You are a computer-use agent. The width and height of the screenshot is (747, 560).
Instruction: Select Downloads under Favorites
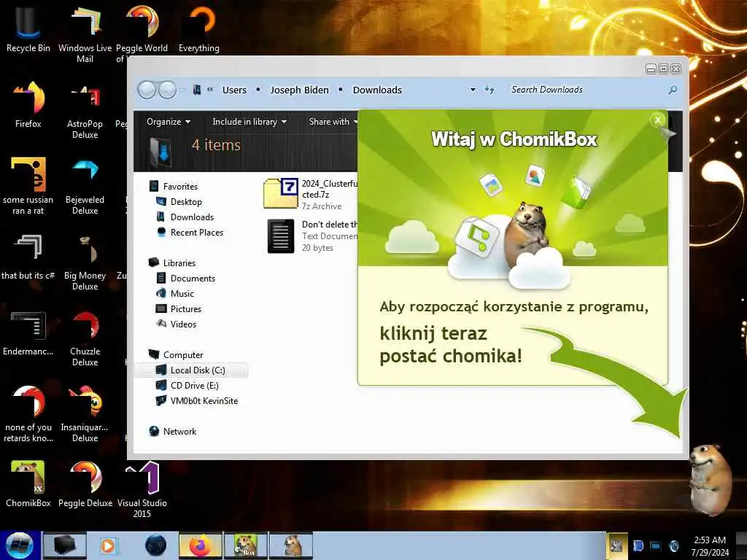click(x=185, y=217)
